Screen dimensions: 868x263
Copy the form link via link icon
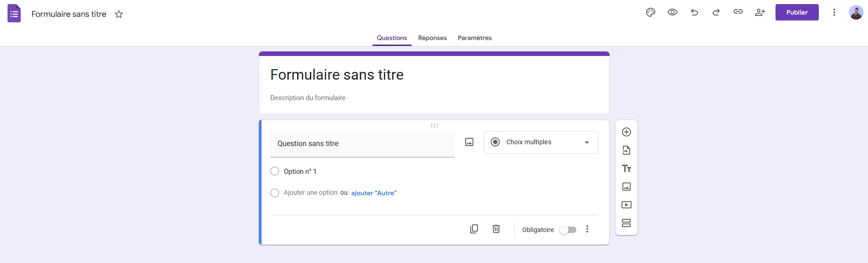[738, 12]
